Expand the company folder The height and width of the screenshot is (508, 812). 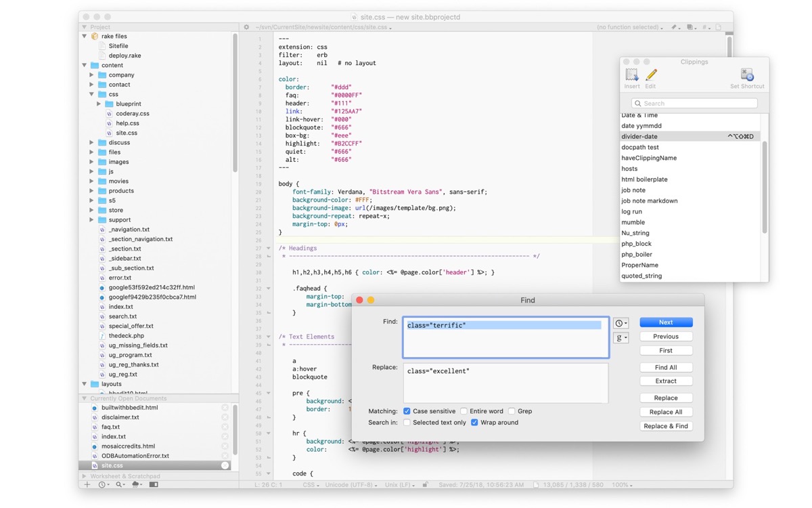[91, 75]
